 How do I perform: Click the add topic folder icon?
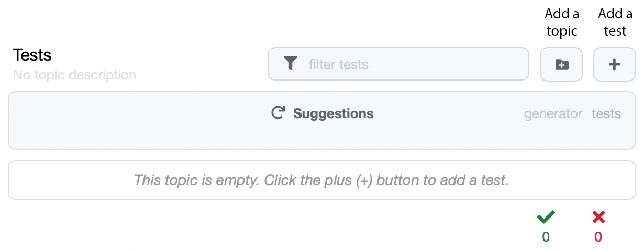tap(561, 65)
